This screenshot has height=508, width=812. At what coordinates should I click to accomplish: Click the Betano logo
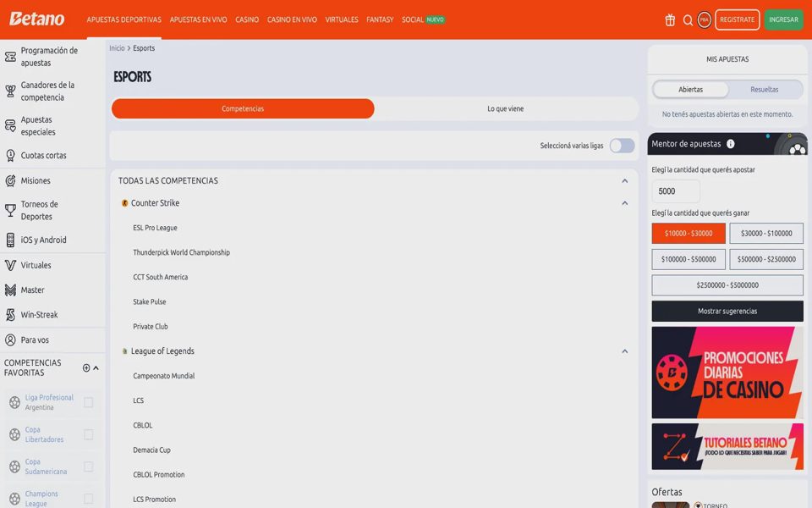coord(36,19)
